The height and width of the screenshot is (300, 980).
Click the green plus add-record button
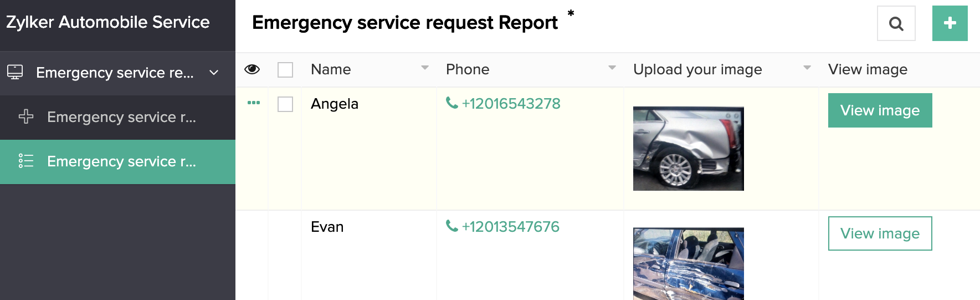pos(950,23)
